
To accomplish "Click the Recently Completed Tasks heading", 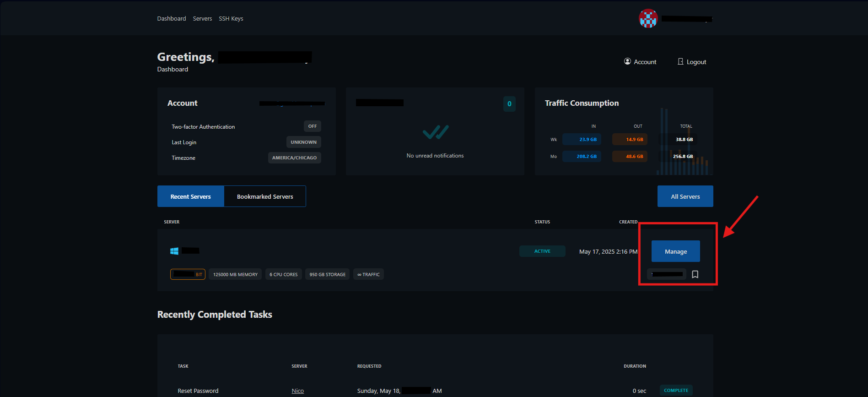I will [215, 315].
